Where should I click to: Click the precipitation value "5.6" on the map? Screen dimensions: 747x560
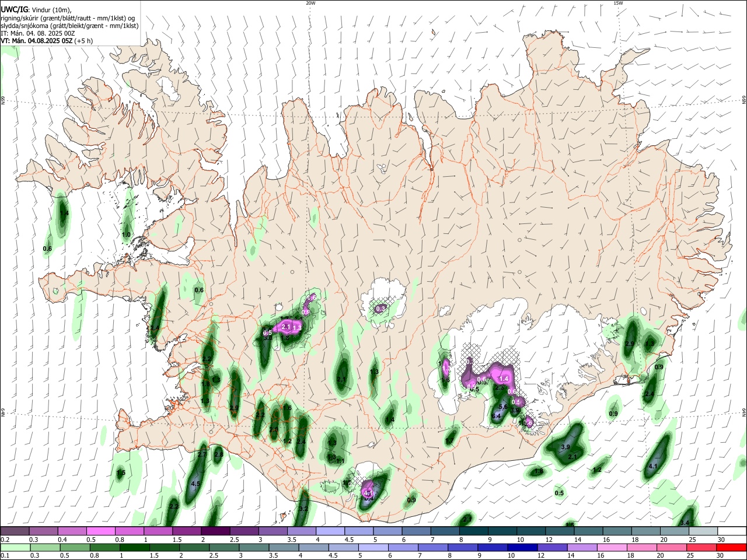click(x=503, y=406)
